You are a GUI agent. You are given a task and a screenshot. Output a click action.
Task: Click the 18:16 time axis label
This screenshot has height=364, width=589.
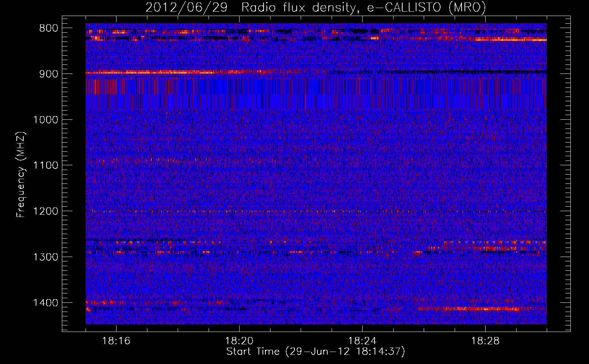(x=116, y=341)
